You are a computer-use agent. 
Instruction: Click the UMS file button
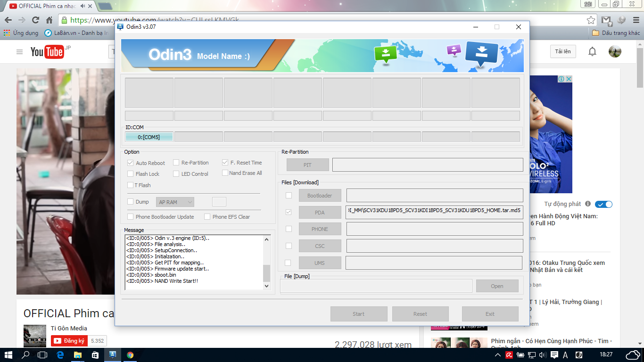click(320, 263)
